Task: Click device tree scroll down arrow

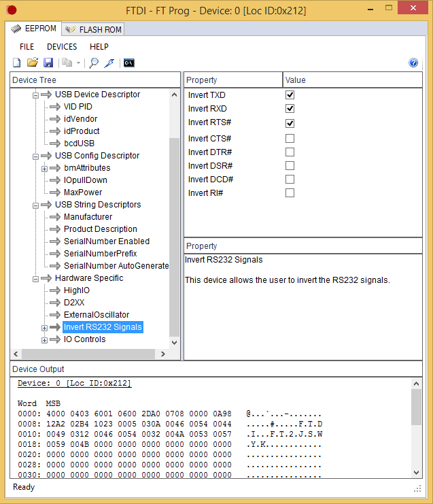Action: coord(175,343)
